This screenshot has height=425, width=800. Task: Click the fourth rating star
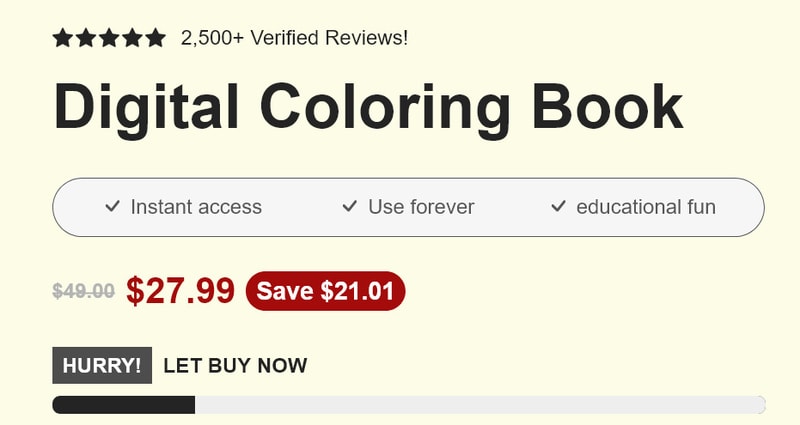point(133,38)
